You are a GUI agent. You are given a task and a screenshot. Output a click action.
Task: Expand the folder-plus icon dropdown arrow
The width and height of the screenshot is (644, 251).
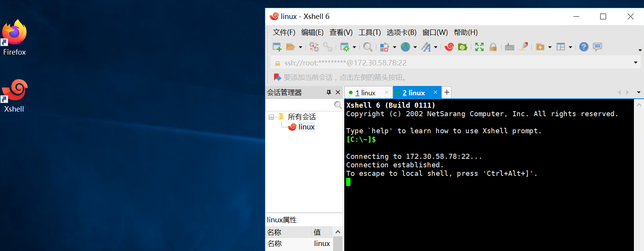[550, 47]
